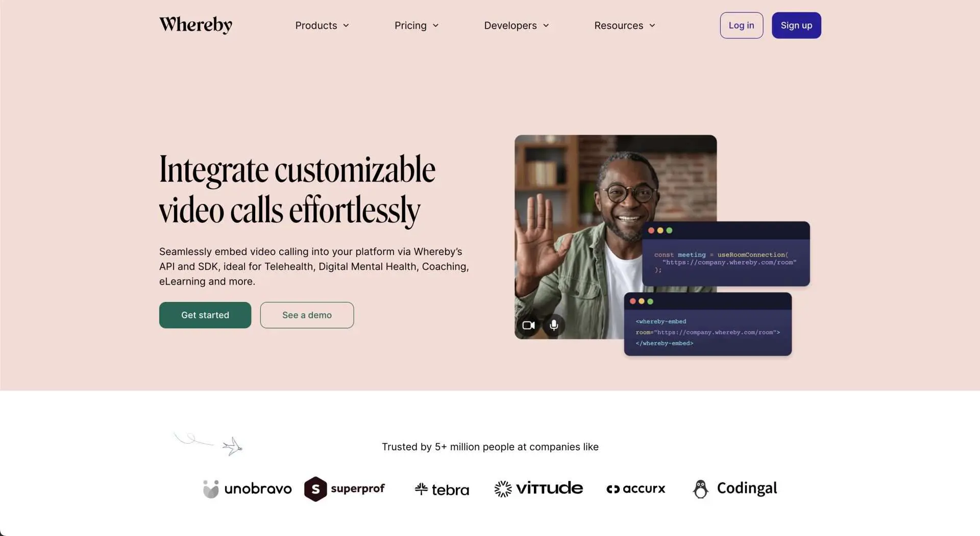
Task: Click the Log in button
Action: click(741, 25)
